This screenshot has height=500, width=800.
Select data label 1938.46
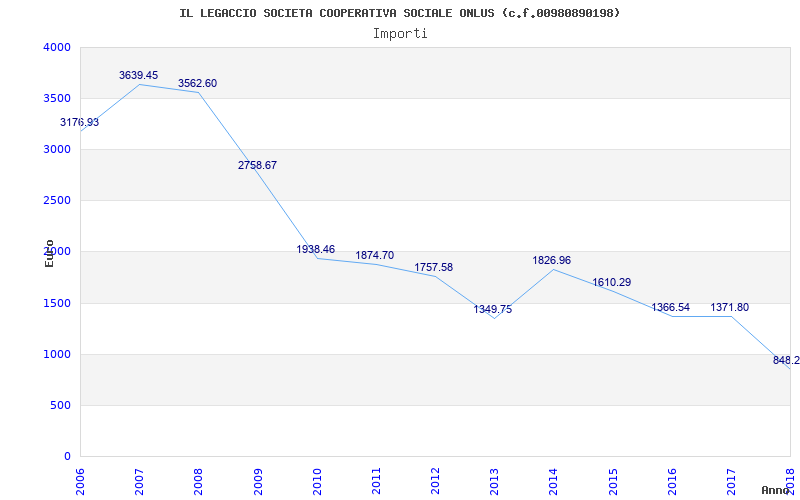[316, 249]
